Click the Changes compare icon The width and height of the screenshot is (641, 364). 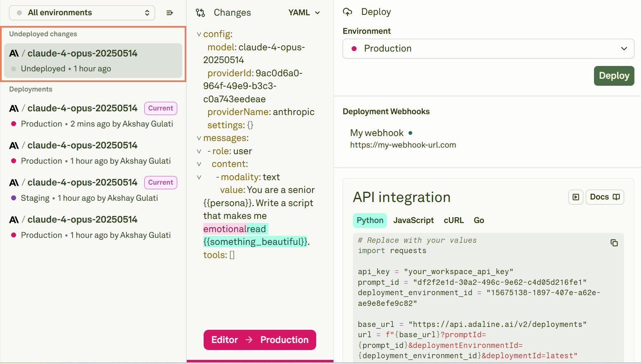click(200, 13)
